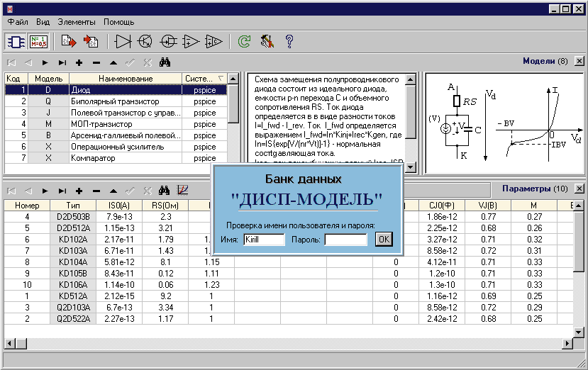Delete record with minus in Parameters navigator
Viewport: 588px width, 370px height.
click(x=96, y=191)
